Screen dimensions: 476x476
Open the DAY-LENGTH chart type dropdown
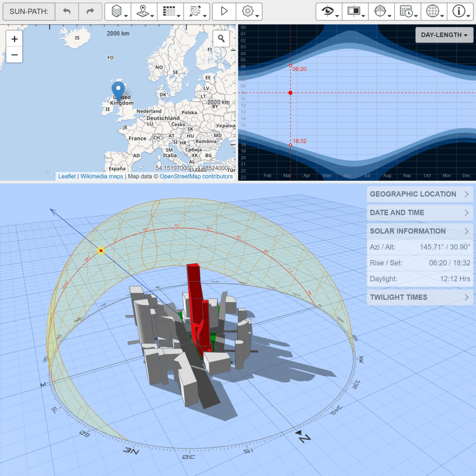click(444, 35)
